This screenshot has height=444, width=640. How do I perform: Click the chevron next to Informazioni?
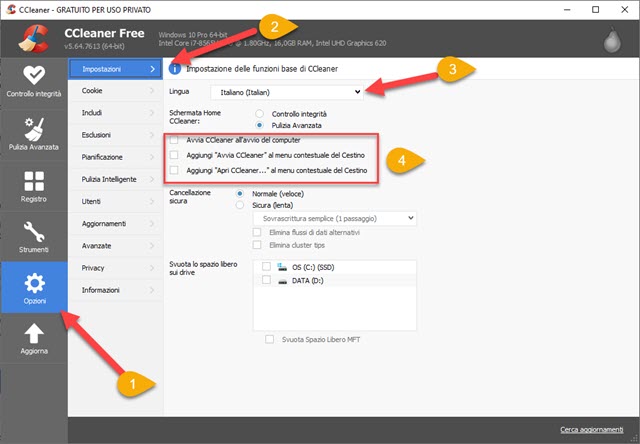pos(152,290)
